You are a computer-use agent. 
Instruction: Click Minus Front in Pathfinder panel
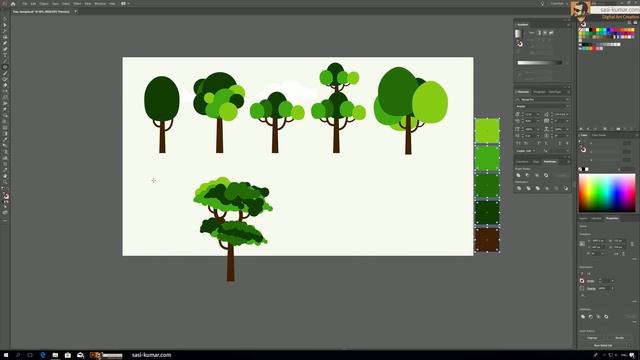[527, 175]
